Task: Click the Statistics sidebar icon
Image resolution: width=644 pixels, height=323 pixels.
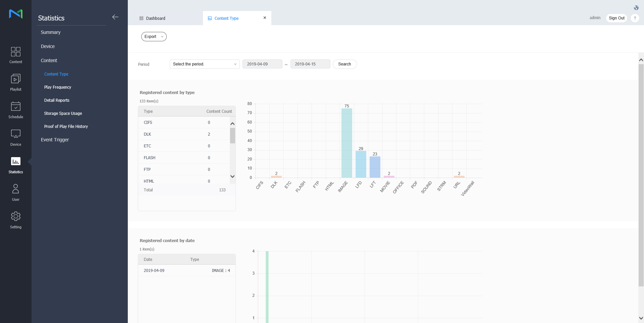Action: click(x=15, y=165)
